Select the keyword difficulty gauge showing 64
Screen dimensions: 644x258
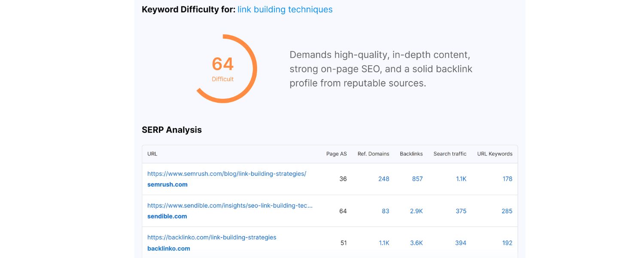[223, 67]
